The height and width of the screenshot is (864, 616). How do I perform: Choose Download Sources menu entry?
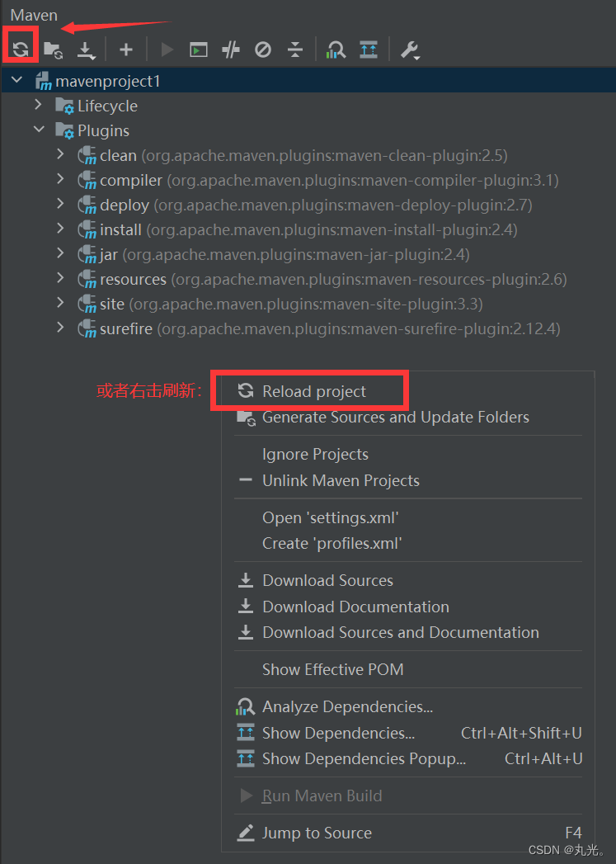click(x=408, y=580)
